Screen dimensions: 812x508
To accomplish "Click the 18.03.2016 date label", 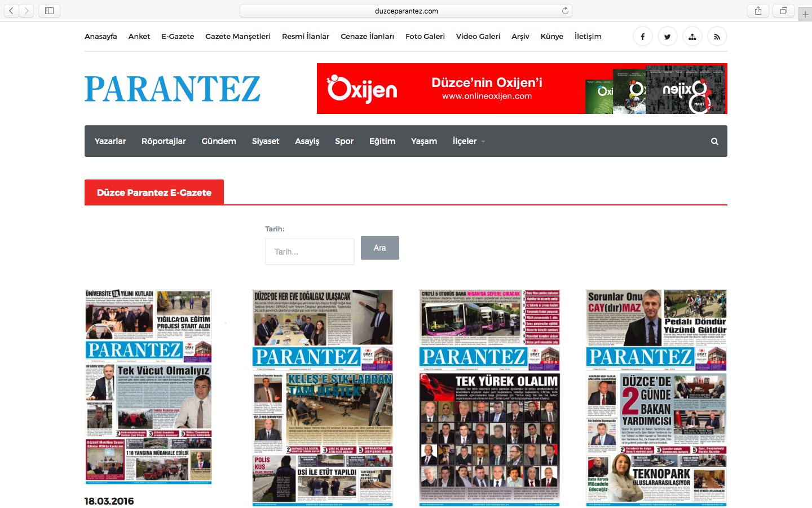I will (109, 501).
